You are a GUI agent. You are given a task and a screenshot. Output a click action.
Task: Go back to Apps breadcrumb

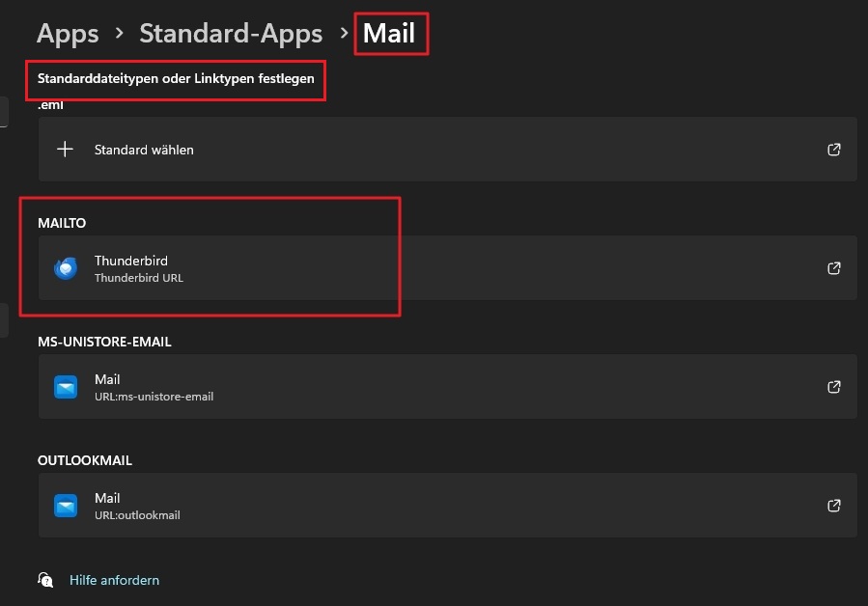point(68,33)
